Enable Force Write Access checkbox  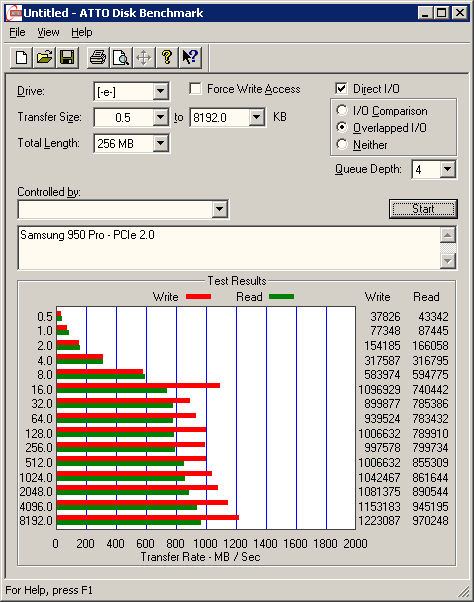pos(195,89)
